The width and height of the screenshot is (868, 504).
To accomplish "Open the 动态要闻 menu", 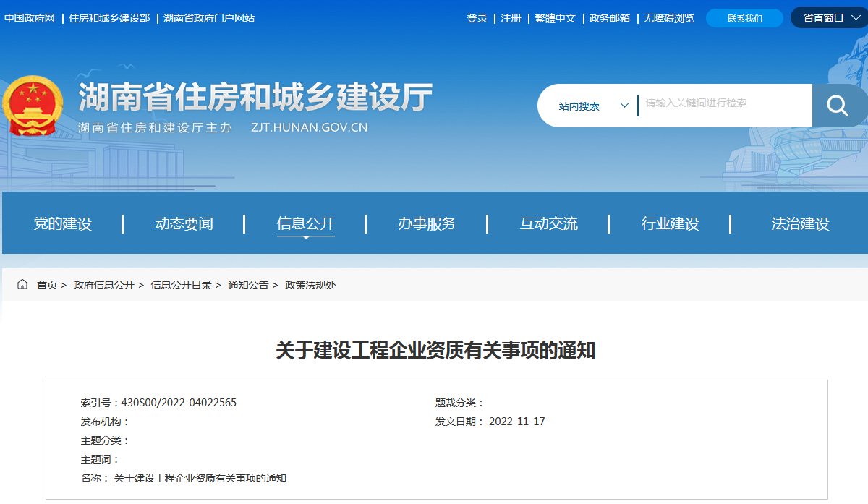I will [x=184, y=223].
